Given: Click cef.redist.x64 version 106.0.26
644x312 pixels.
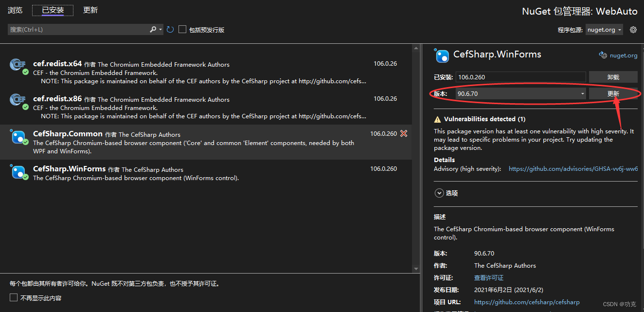Looking at the screenshot, I should [385, 64].
